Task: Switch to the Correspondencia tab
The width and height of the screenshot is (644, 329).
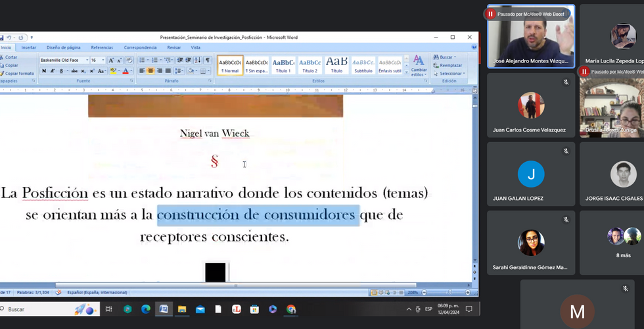Action: (140, 47)
